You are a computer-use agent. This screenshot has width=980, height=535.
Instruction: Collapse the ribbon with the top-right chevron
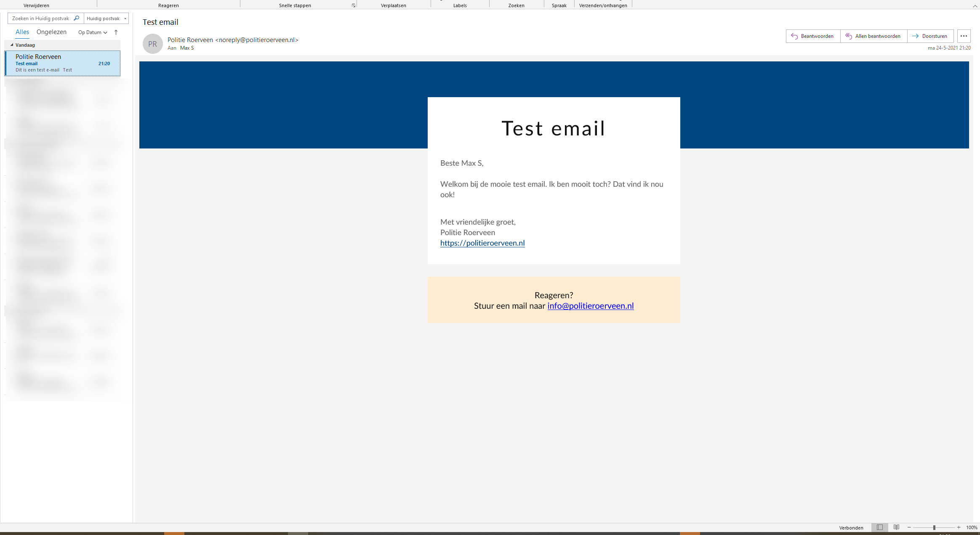[975, 6]
